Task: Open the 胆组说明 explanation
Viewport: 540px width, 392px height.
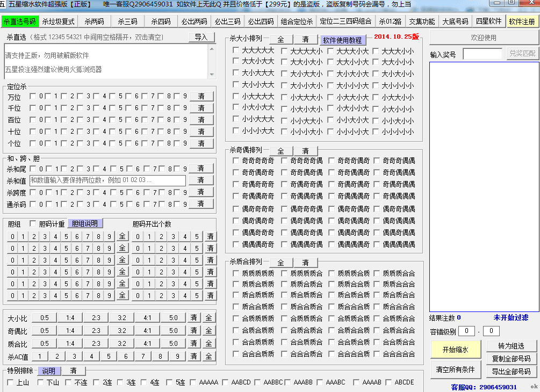Action: [85, 224]
